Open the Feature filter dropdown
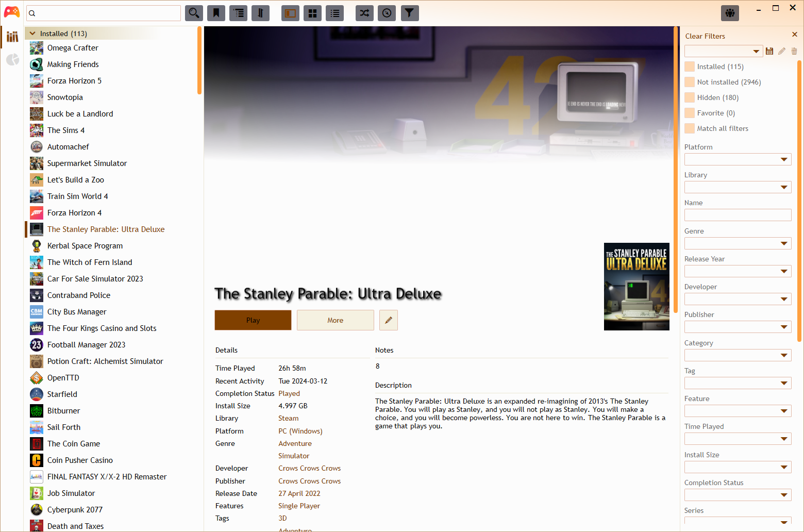Image resolution: width=804 pixels, height=532 pixels. [x=738, y=411]
